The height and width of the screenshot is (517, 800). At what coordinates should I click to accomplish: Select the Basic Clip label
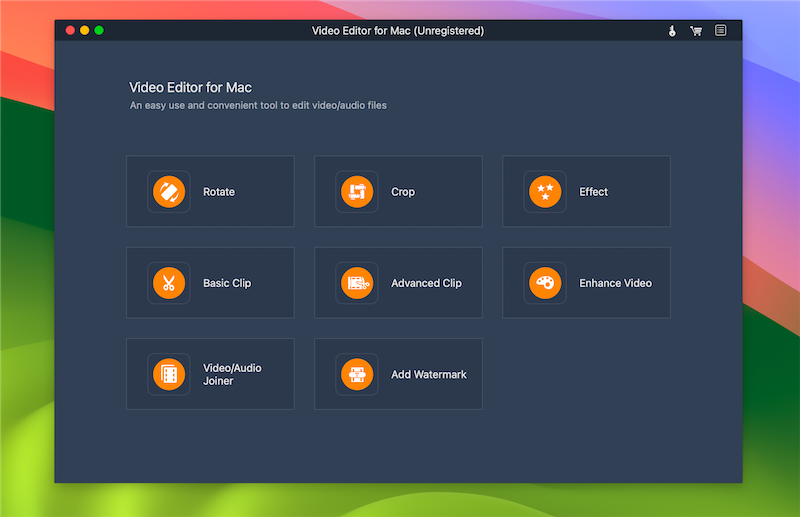[x=227, y=283]
